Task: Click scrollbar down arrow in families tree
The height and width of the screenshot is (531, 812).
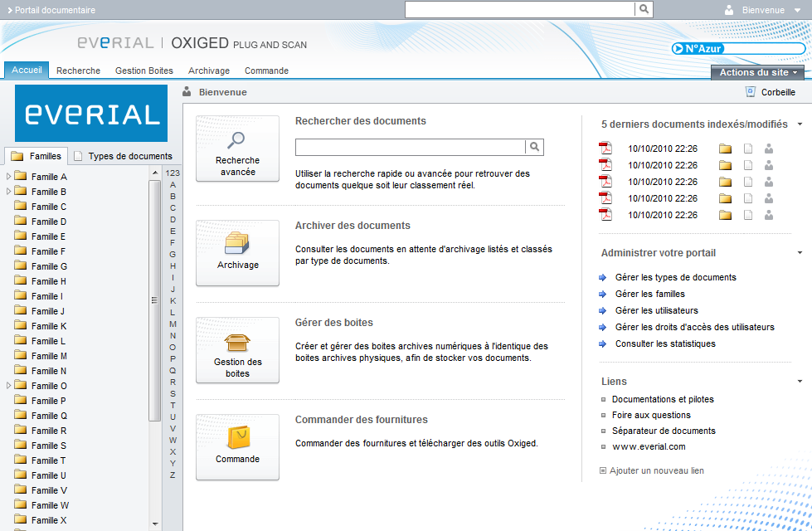Action: pos(155,524)
